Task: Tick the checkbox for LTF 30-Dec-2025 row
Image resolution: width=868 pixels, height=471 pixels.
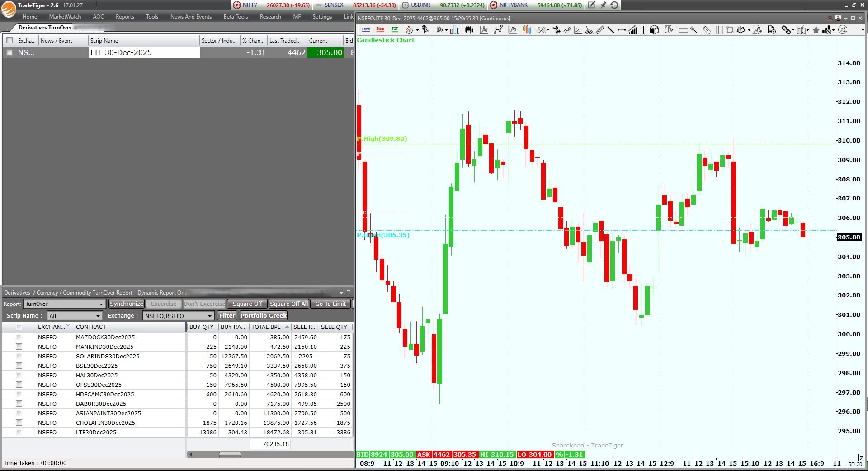Action: click(9, 52)
